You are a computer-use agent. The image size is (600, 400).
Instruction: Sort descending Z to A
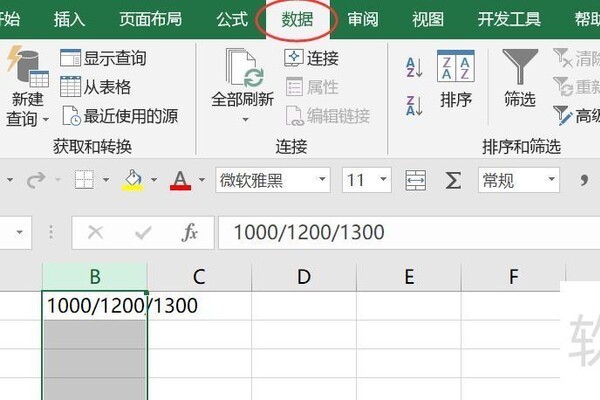(415, 106)
